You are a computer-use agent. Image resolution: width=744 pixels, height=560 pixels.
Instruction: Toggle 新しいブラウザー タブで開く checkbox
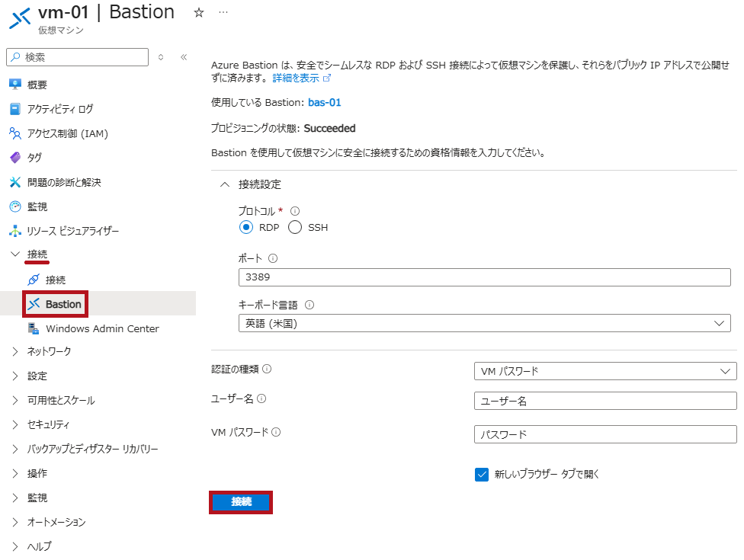pyautogui.click(x=482, y=474)
